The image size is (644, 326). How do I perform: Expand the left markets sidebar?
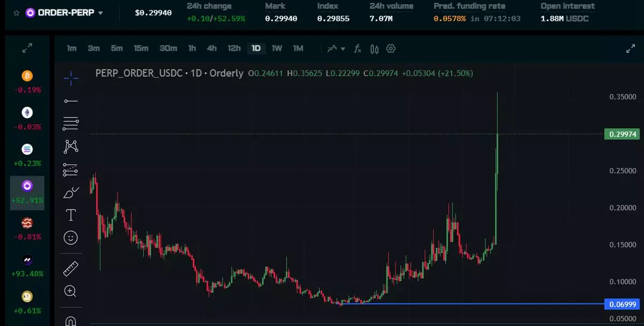coord(27,49)
